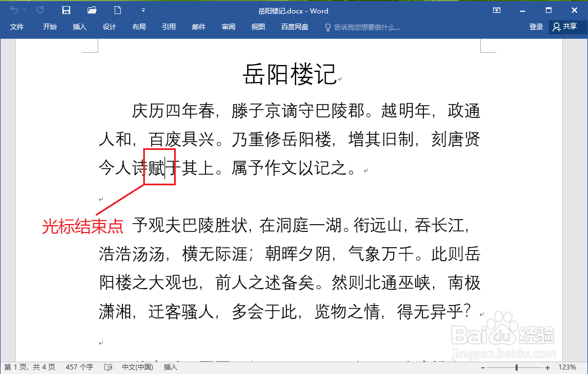Open a file using the folder icon
The image size is (588, 374).
coord(92,10)
